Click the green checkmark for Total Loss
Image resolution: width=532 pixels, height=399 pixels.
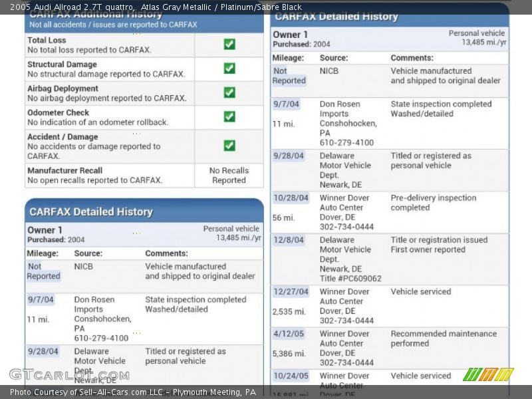pyautogui.click(x=229, y=44)
